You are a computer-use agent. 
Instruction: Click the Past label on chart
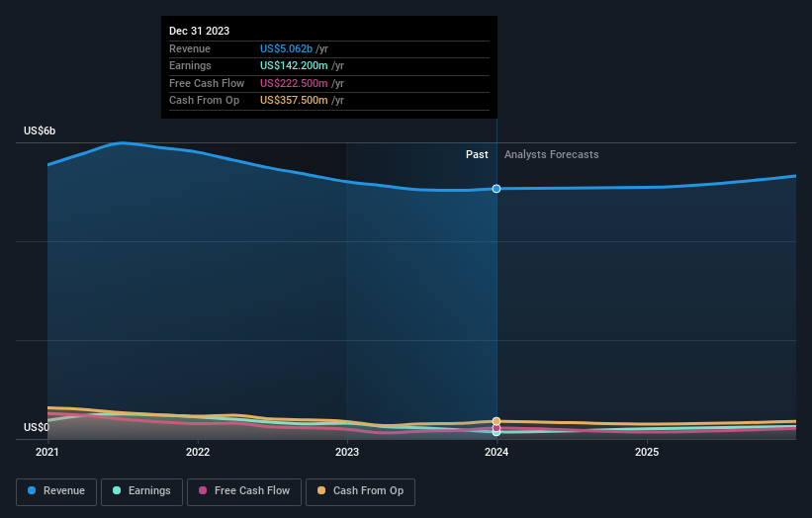477,155
